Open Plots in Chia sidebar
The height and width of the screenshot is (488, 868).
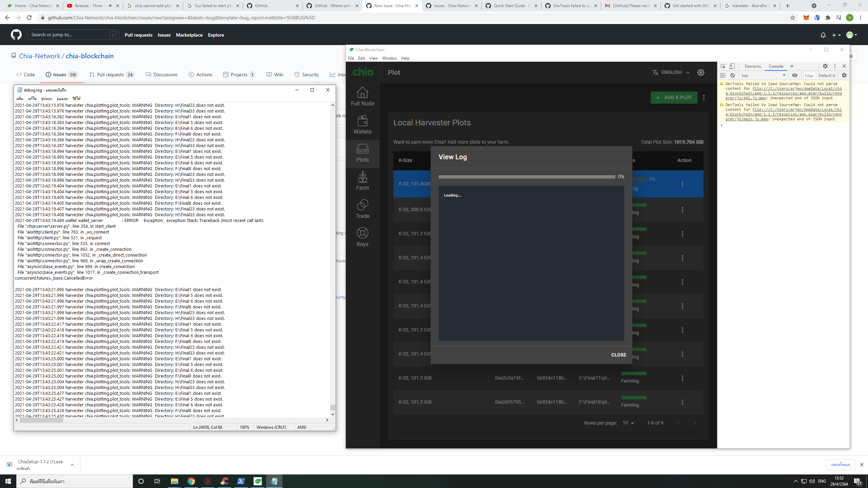point(362,153)
